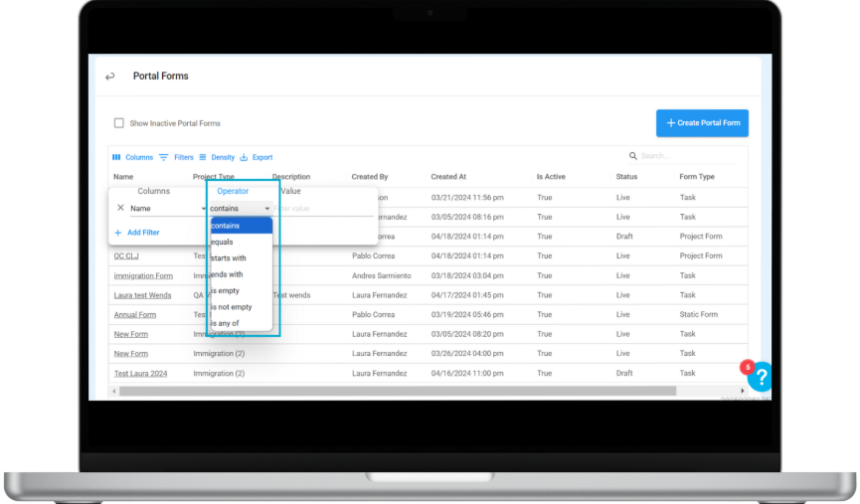This screenshot has height=504, width=860.
Task: Click the Export download icon
Action: [x=244, y=157]
